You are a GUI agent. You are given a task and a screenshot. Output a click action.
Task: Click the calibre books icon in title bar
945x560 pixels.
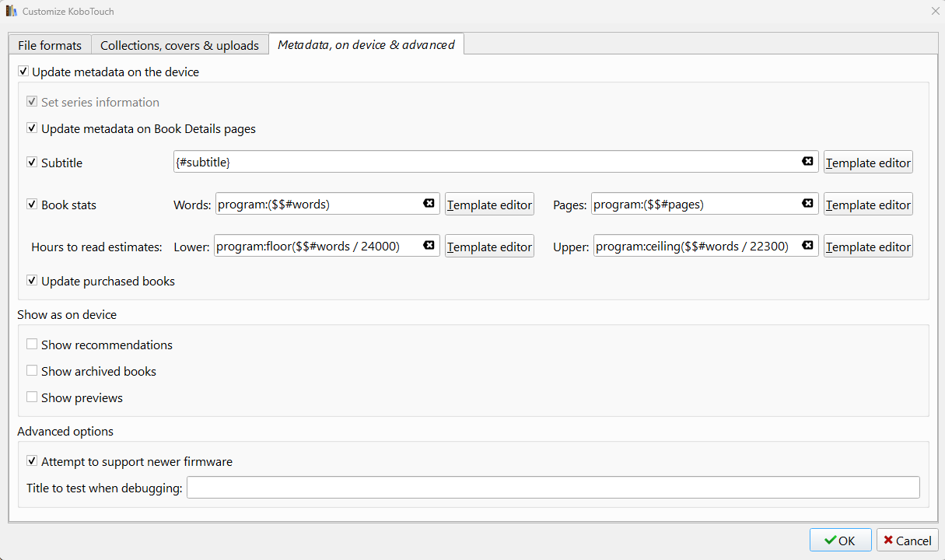(x=11, y=12)
